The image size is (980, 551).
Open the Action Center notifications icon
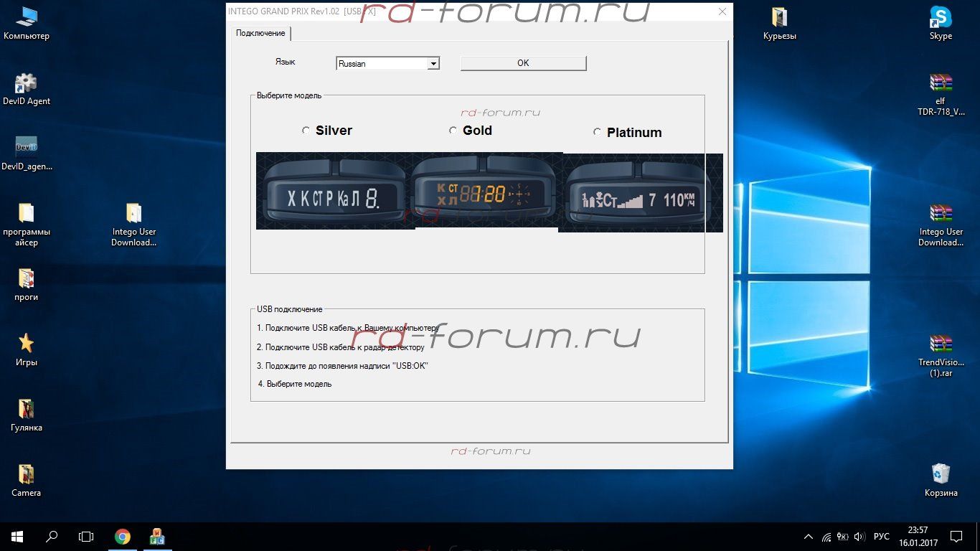point(956,536)
